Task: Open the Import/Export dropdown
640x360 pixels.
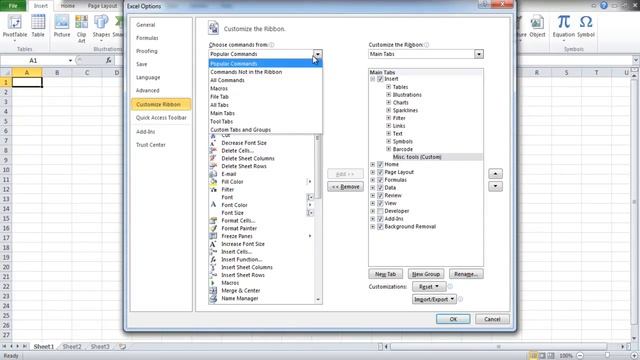Action: tap(434, 299)
